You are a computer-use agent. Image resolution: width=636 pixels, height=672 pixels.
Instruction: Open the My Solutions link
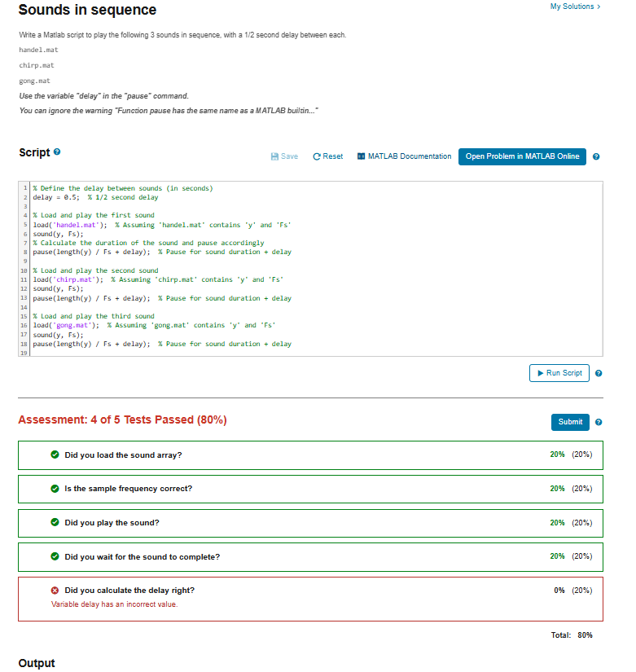[575, 7]
